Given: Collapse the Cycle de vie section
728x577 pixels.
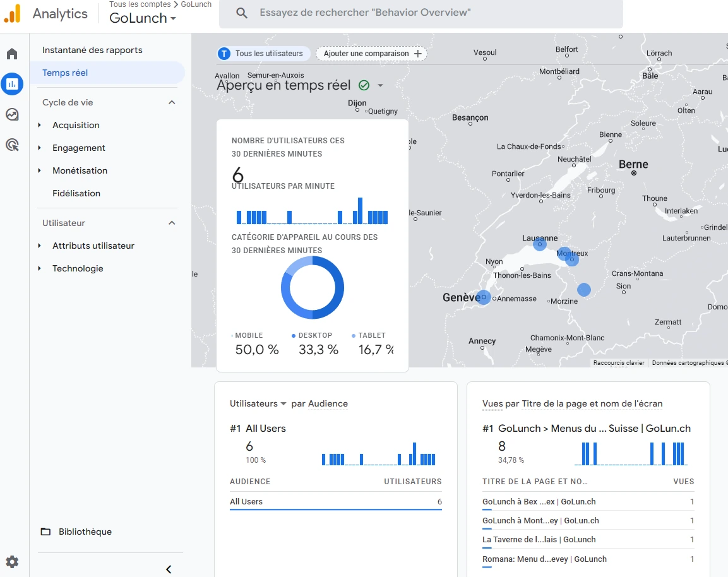Looking at the screenshot, I should (x=172, y=103).
